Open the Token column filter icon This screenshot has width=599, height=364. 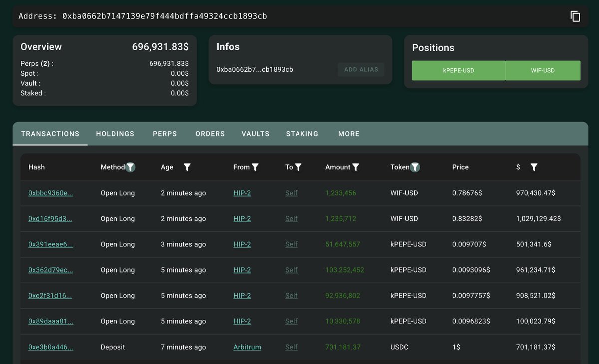pos(415,167)
